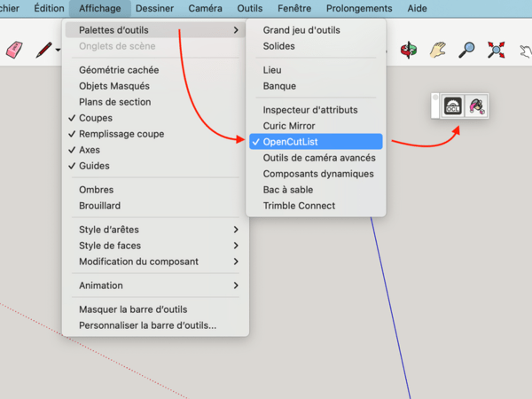Click the OpenCutList smart paint bucket icon
Screen dimensions: 532x399
pyautogui.click(x=477, y=106)
